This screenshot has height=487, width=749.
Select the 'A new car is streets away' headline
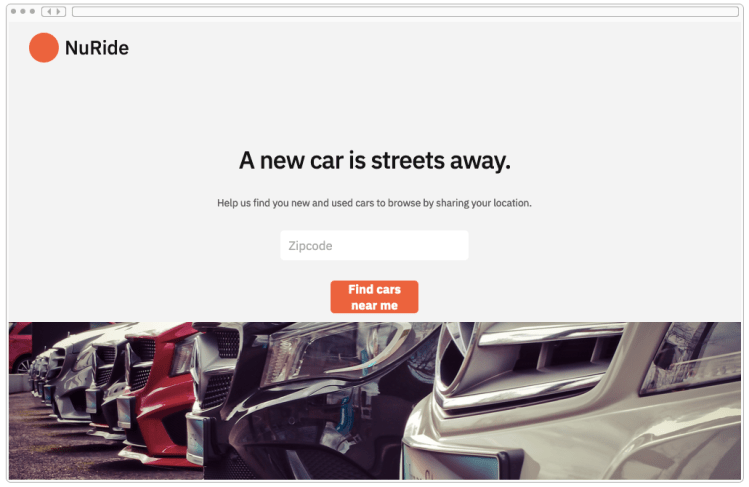point(375,160)
